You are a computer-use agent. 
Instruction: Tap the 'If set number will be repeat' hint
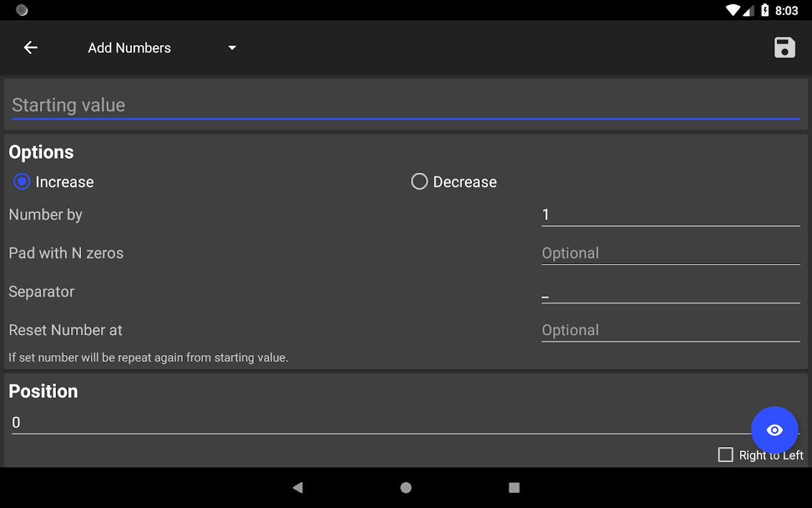(148, 358)
